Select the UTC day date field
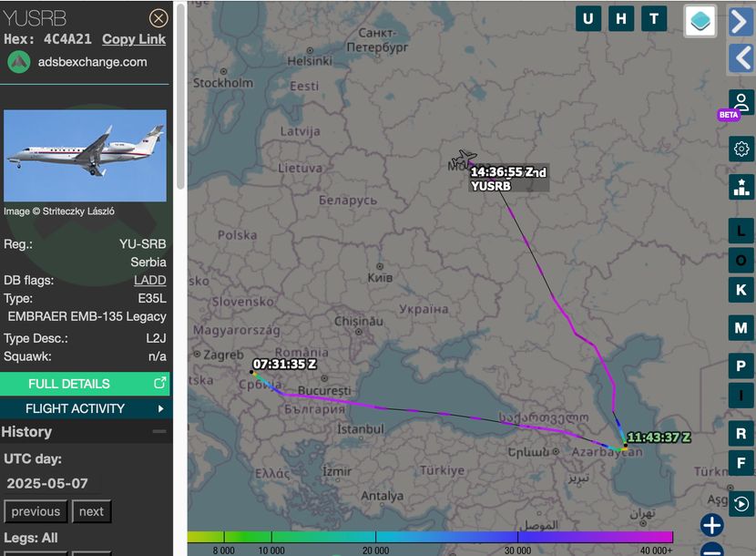 46,483
